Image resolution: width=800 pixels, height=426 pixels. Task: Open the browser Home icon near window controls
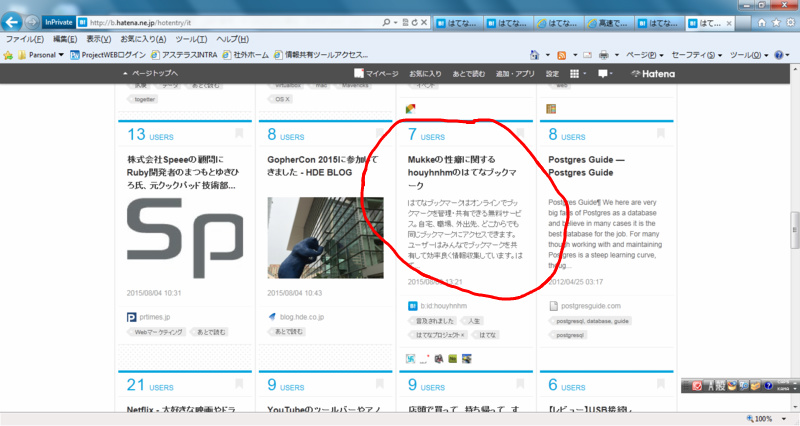tap(762, 22)
